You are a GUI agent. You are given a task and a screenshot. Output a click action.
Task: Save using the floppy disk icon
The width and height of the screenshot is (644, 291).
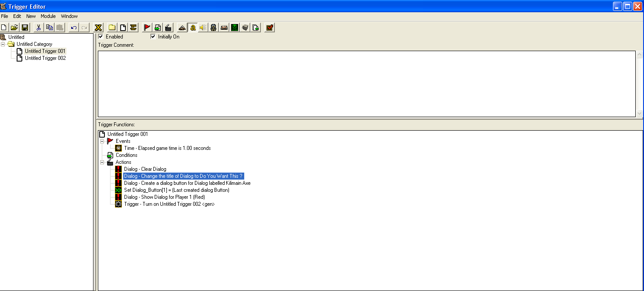click(25, 28)
